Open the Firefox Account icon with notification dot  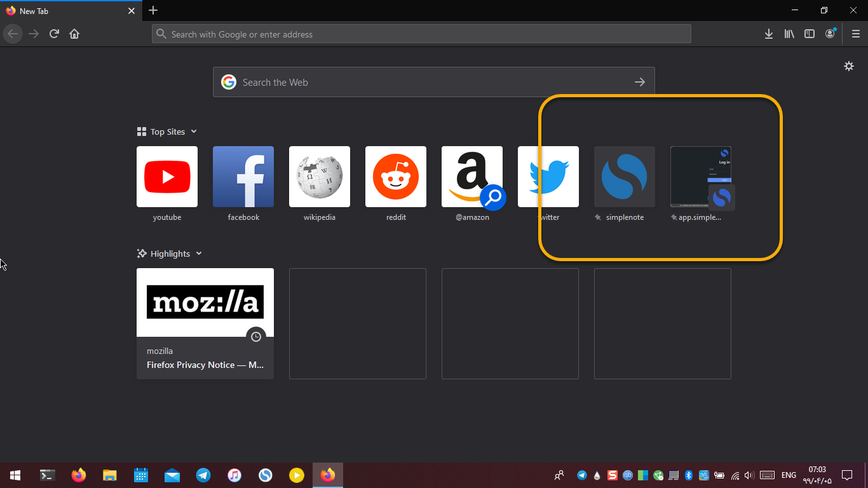tap(830, 34)
